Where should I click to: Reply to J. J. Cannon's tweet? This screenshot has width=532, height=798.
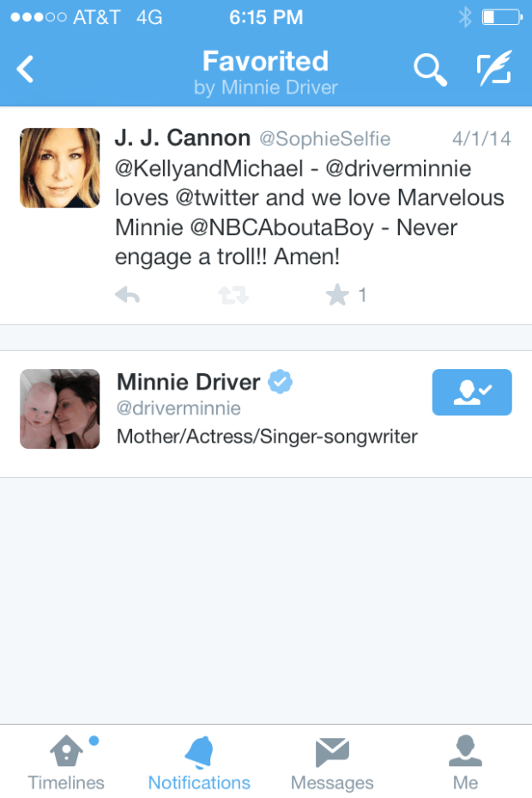click(127, 296)
